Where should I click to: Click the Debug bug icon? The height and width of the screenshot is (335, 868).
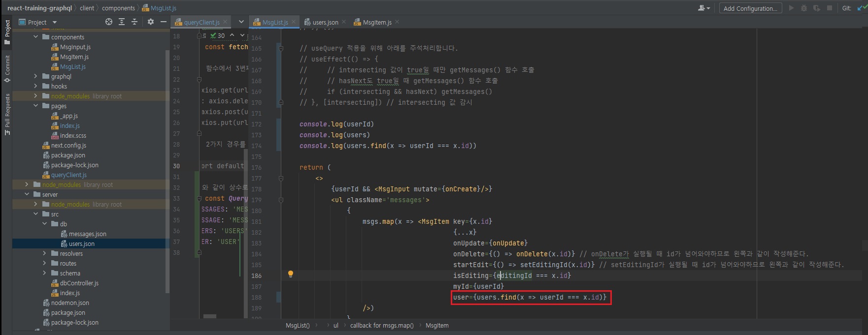point(804,8)
